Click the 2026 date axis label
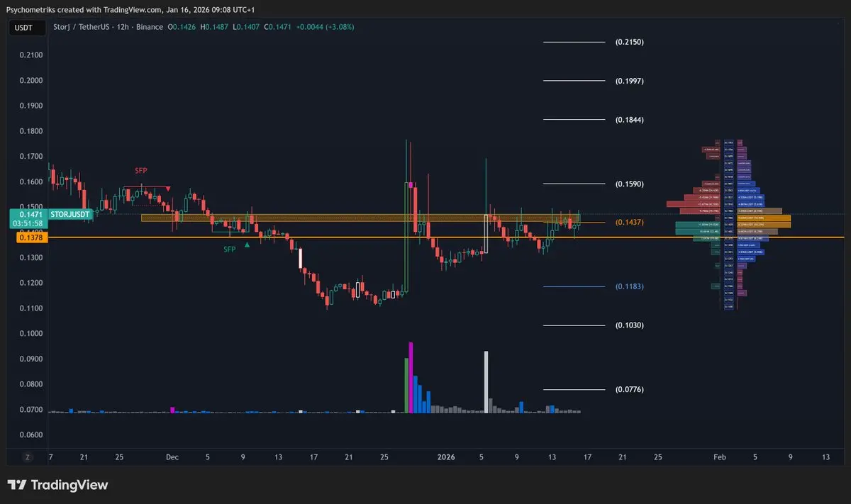Viewport: 851px width, 504px height. pos(447,457)
